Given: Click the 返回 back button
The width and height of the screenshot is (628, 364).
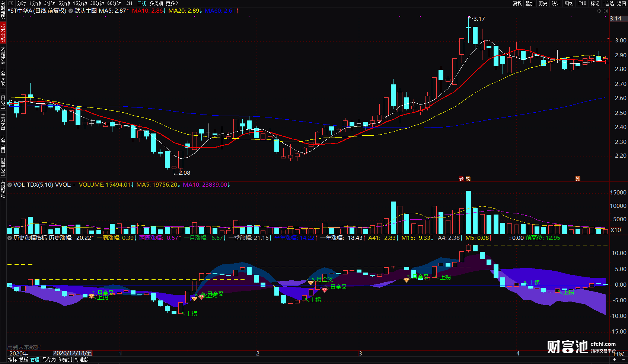Looking at the screenshot, I should 621,3.
